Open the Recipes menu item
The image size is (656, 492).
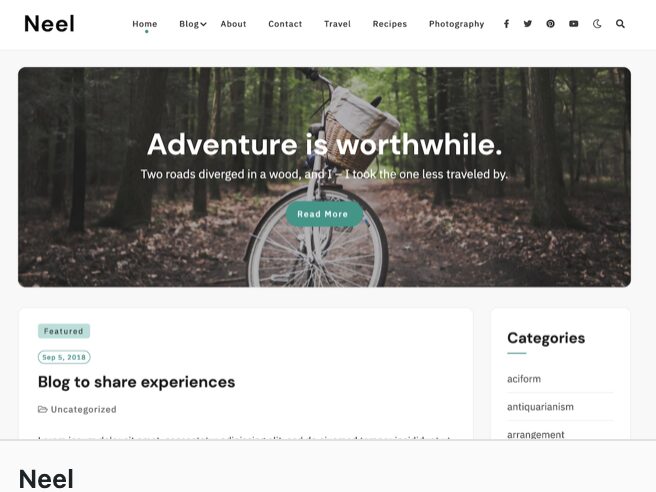click(x=390, y=24)
